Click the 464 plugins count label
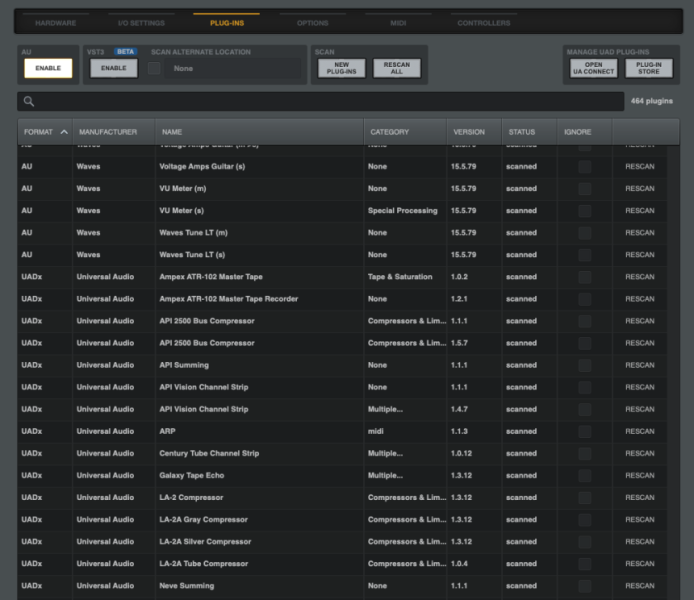Image resolution: width=694 pixels, height=600 pixels. pos(652,101)
